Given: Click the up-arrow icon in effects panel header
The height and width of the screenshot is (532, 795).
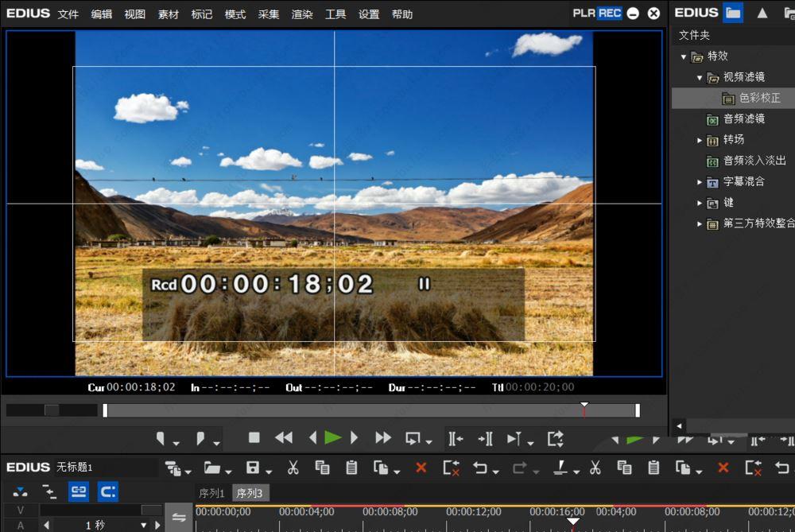Looking at the screenshot, I should (x=762, y=14).
